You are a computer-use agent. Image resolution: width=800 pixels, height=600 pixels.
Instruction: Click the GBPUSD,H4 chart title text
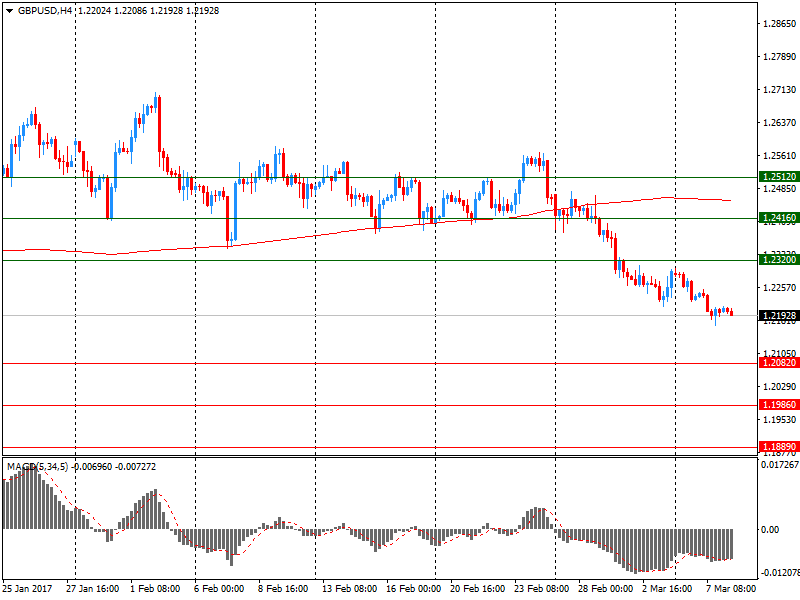tap(45, 11)
